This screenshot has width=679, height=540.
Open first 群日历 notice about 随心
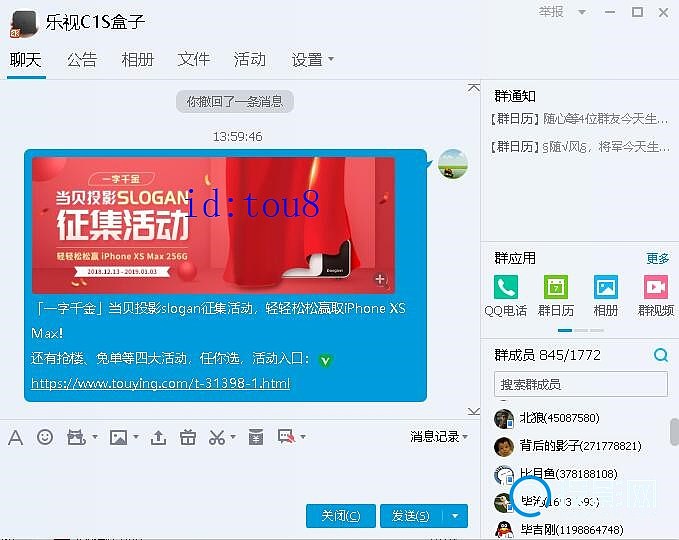(580, 118)
